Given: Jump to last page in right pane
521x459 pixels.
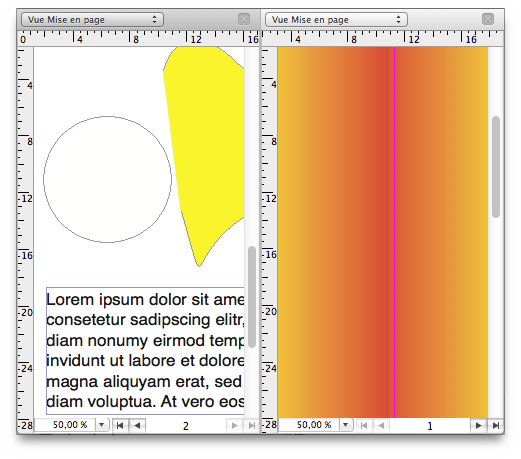Looking at the screenshot, I should pyautogui.click(x=496, y=425).
